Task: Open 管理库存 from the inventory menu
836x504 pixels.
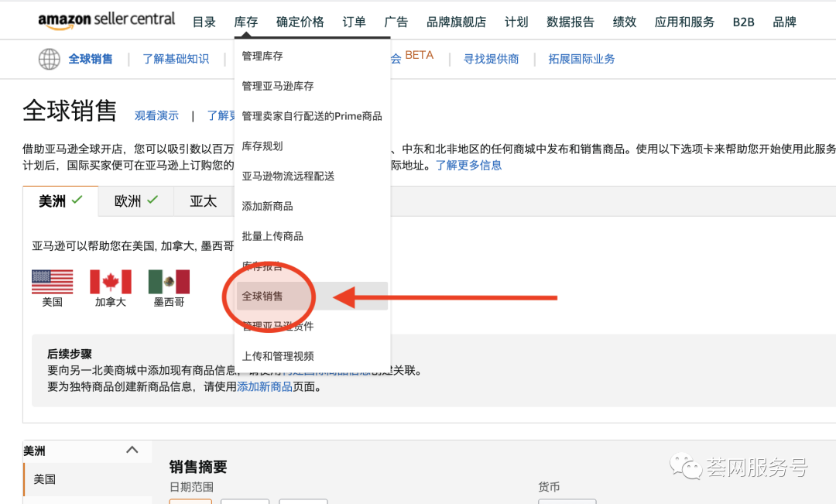Action: [263, 56]
